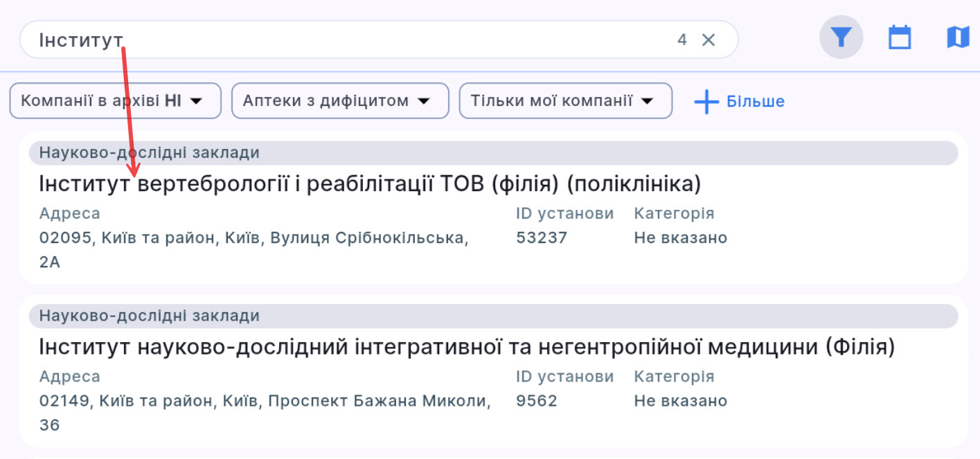Open the calendar icon
980x459 pixels.
899,37
